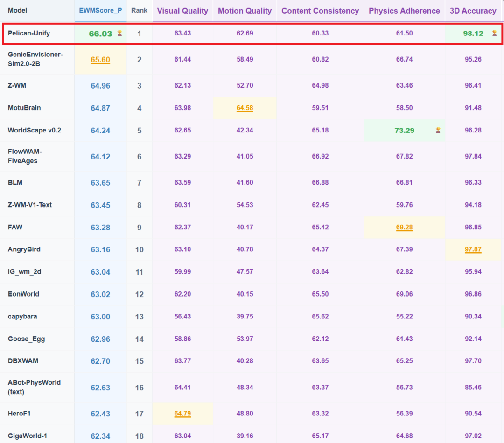Sort by EWMScore_P column header
Viewport: 504px width, 443px height.
(100, 11)
